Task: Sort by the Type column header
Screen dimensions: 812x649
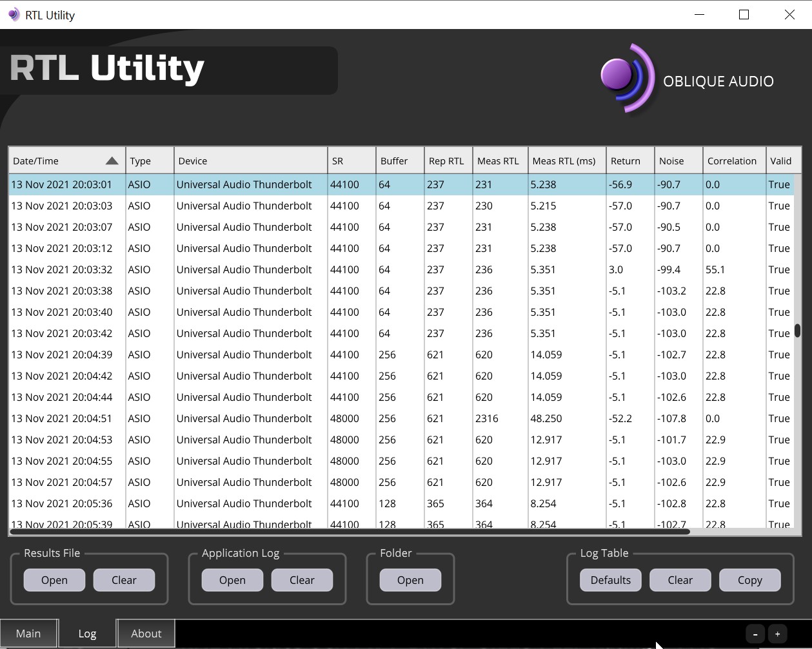Action: 150,160
